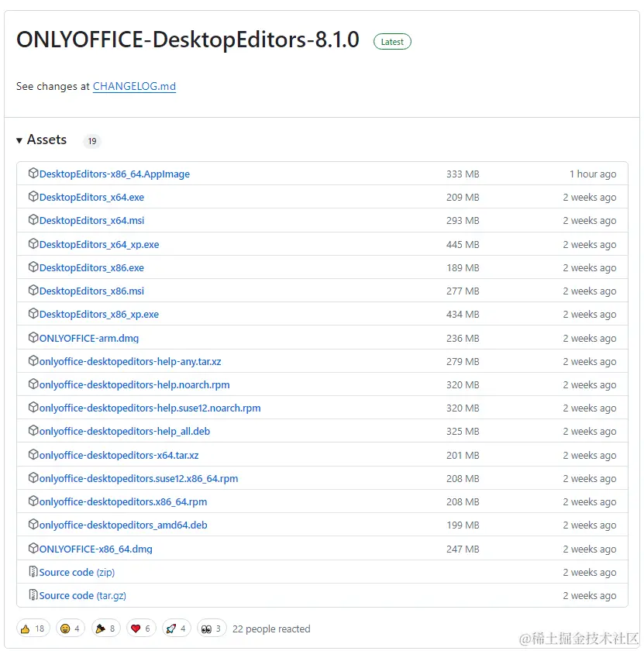Download onlyoffice-desktopeditors_amd64.deb package
Viewport: 644px width, 651px height.
coord(123,525)
